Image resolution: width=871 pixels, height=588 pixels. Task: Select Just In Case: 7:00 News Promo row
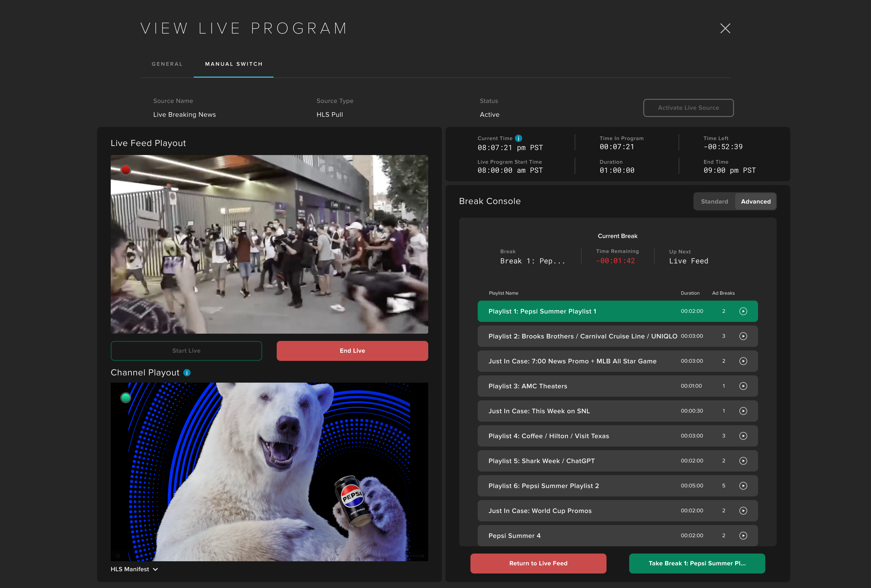618,361
